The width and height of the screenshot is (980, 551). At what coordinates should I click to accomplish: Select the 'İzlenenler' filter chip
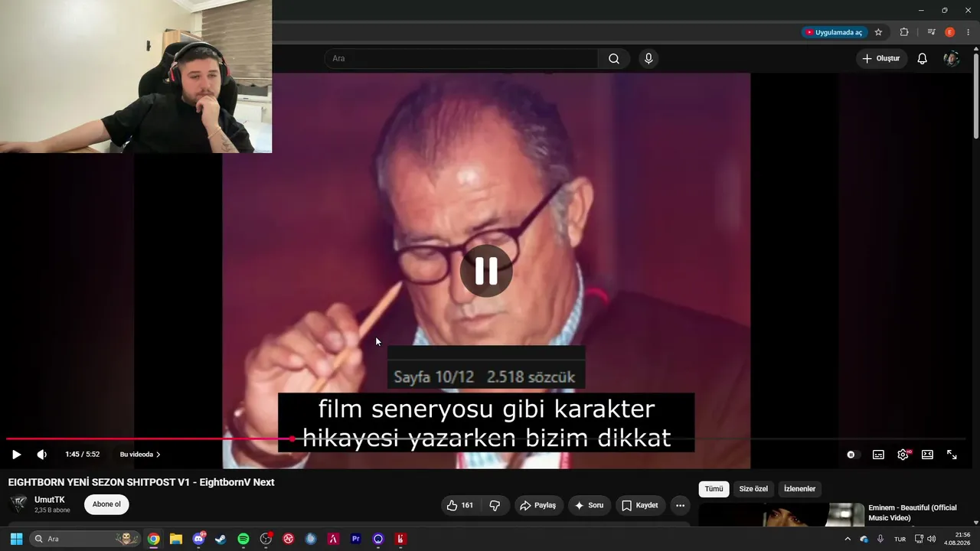coord(800,489)
